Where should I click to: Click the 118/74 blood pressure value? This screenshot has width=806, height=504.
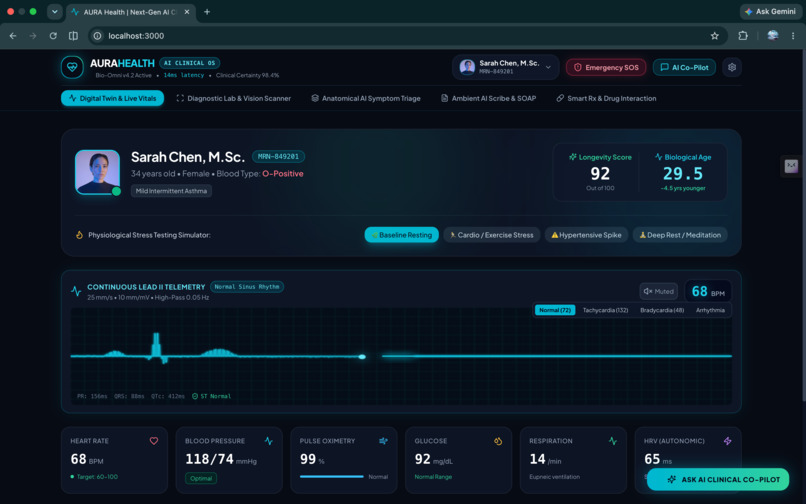(x=209, y=459)
